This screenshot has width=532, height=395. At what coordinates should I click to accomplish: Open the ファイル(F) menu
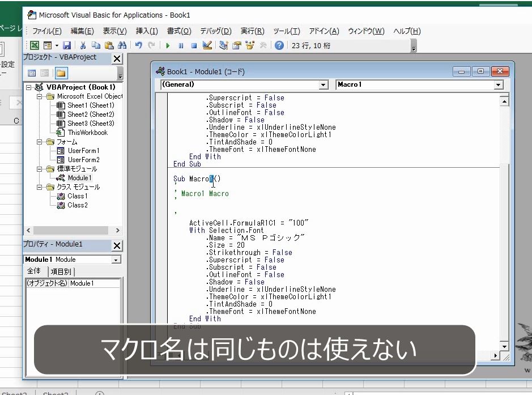pyautogui.click(x=47, y=31)
